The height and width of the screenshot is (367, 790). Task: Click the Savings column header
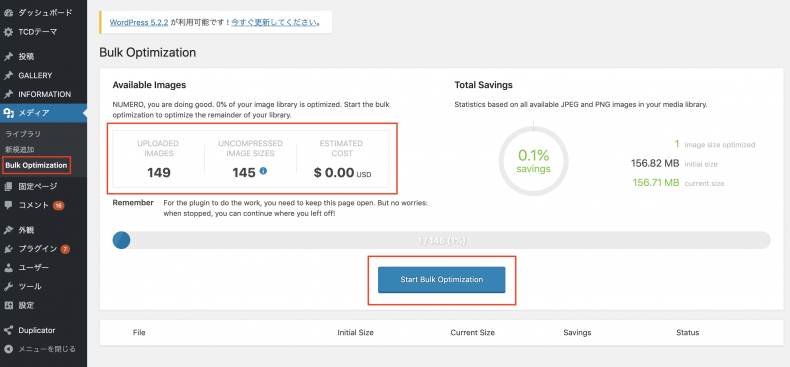[577, 333]
